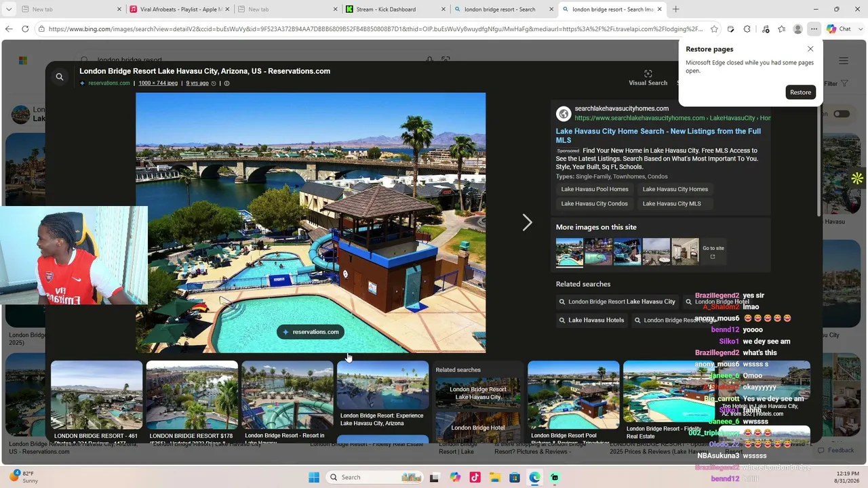
Task: Close the Viral Afrobeats tab
Action: pos(227,9)
